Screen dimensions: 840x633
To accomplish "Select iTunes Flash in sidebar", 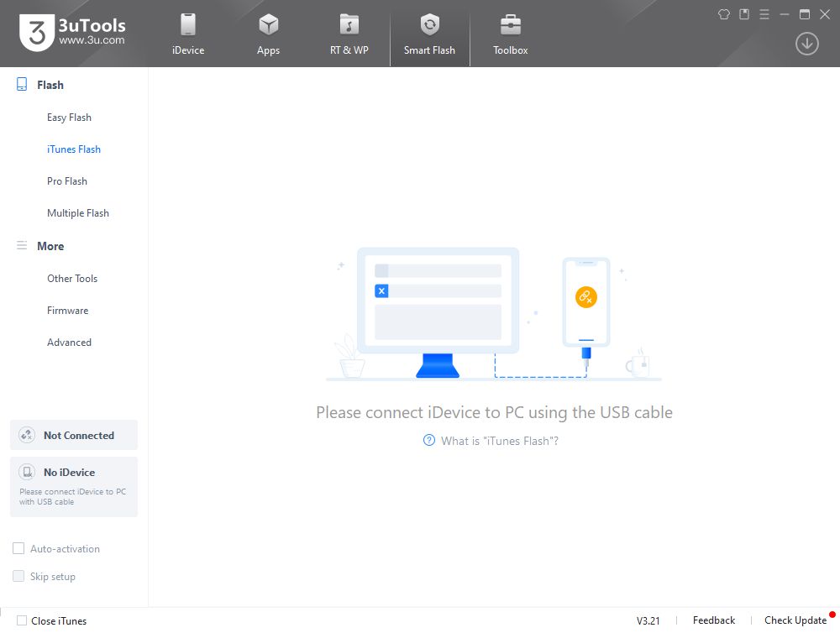I will pos(74,149).
